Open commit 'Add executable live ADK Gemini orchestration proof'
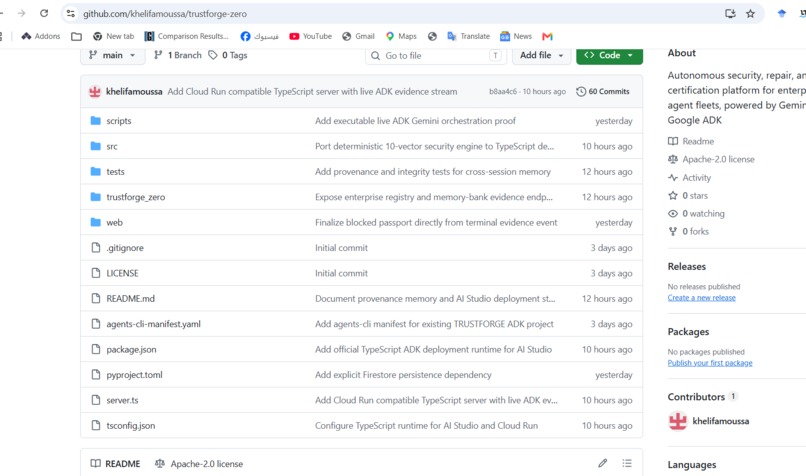 (415, 121)
